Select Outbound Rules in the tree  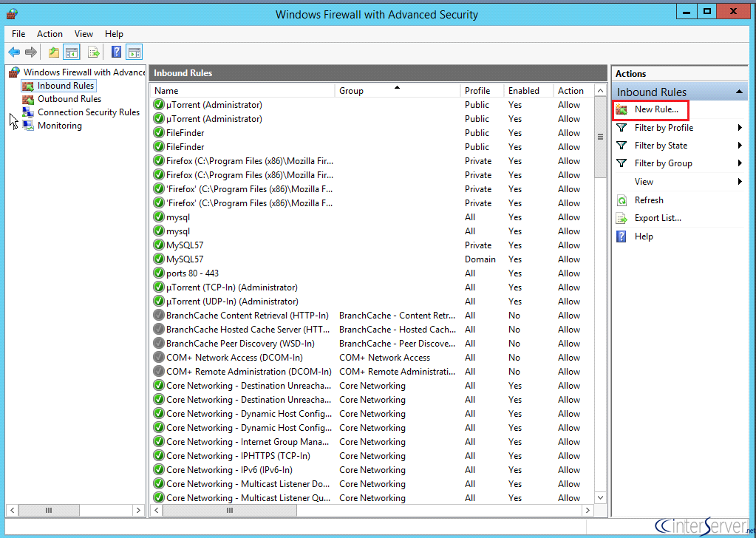(x=69, y=99)
